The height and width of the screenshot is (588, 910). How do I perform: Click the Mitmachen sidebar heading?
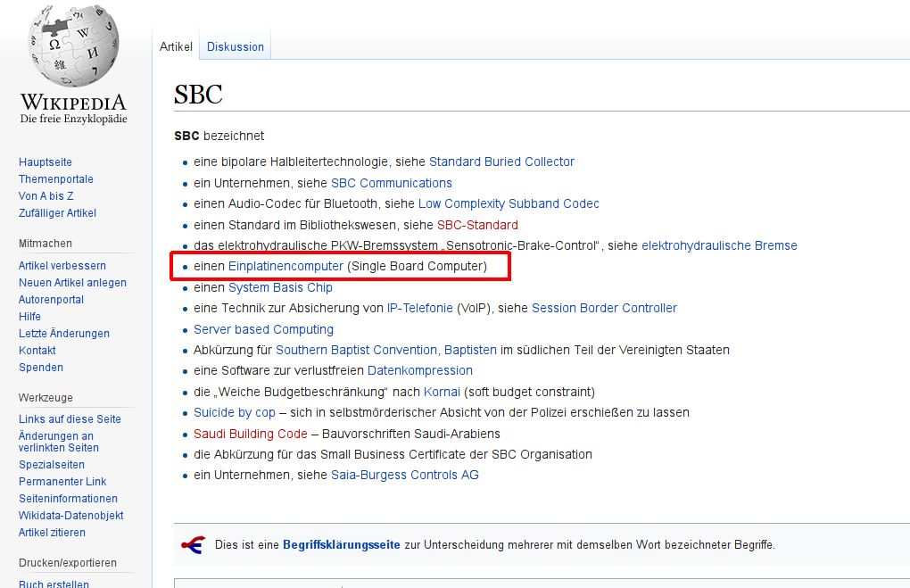click(45, 244)
